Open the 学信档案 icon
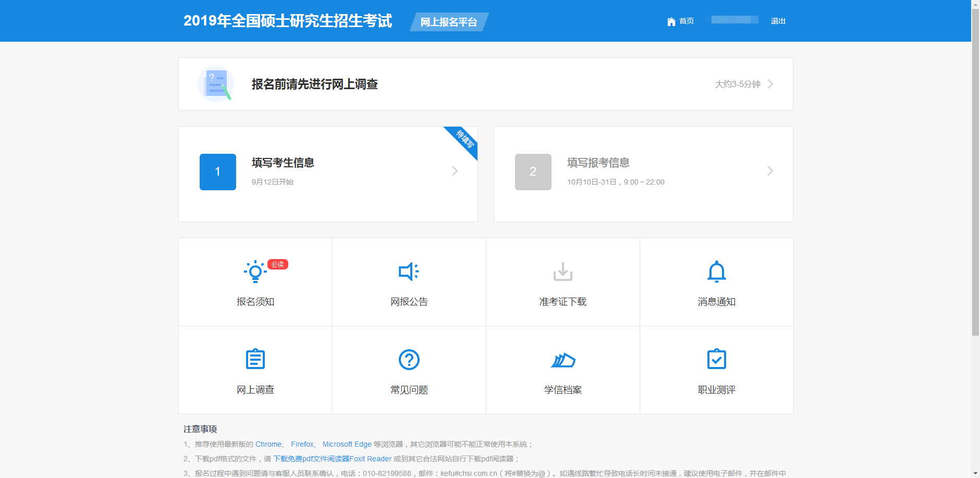 562,360
